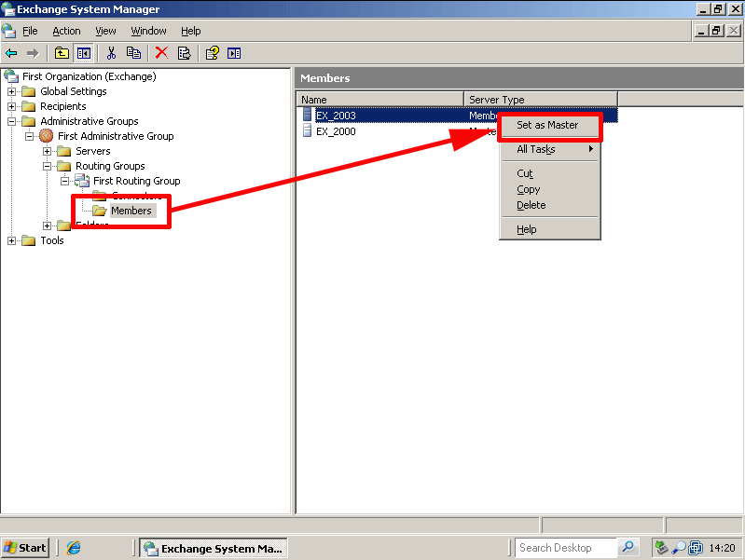Collapse the First Administrative Group node

[x=29, y=136]
